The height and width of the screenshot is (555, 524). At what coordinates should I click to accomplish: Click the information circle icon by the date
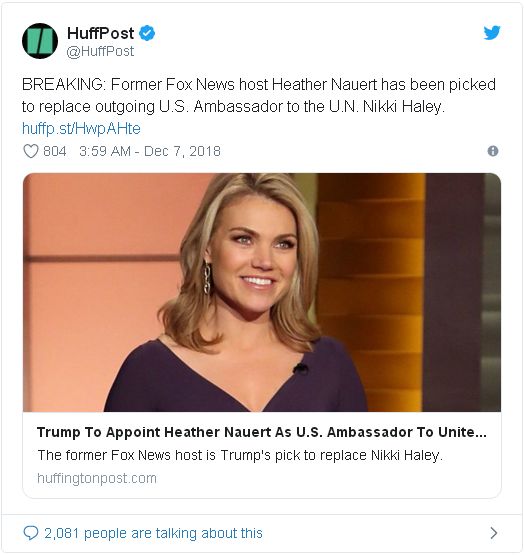492,151
